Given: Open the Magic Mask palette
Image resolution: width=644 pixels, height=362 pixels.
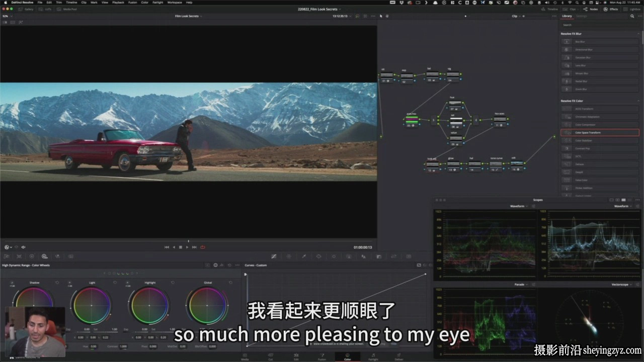Looking at the screenshot, I should 349,256.
